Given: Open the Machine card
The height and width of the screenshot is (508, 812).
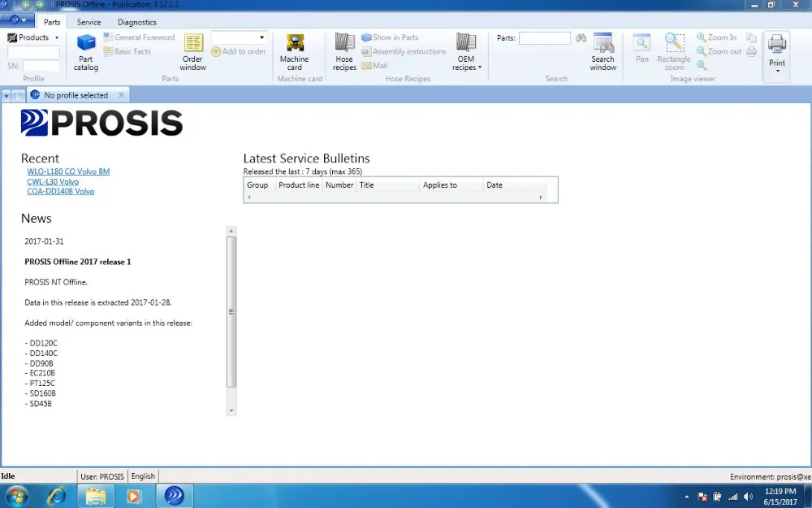Looking at the screenshot, I should [x=294, y=52].
